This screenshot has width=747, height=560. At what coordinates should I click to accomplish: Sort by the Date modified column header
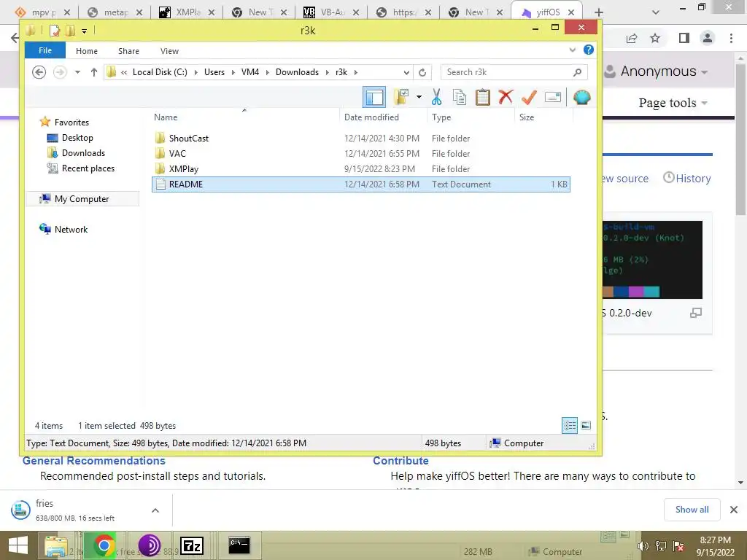pos(383,117)
